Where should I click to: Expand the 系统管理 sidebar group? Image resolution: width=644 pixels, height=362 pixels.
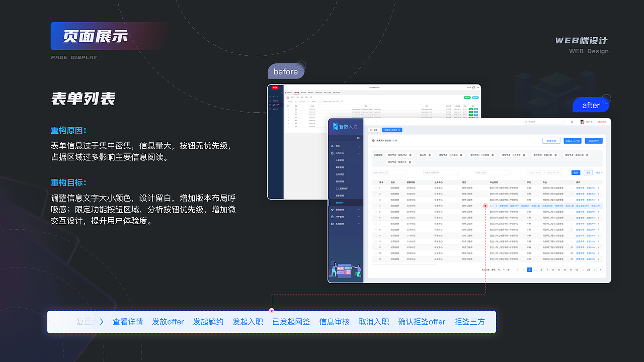(x=359, y=224)
